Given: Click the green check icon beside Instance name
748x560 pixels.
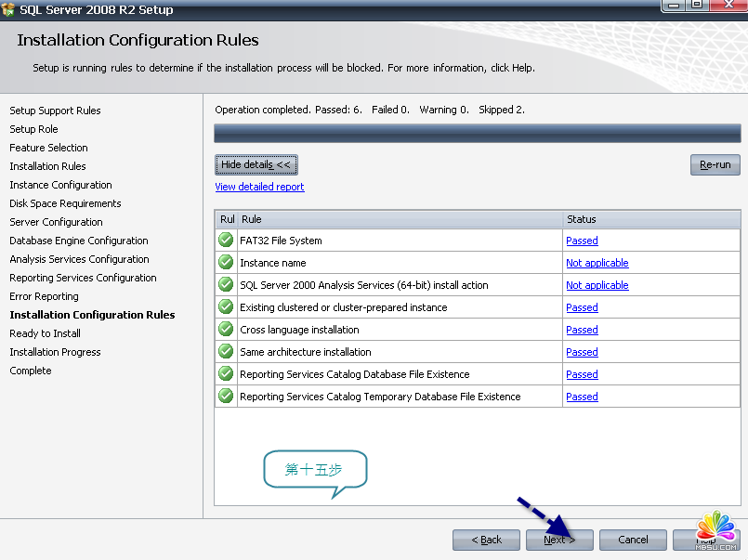Looking at the screenshot, I should [225, 263].
